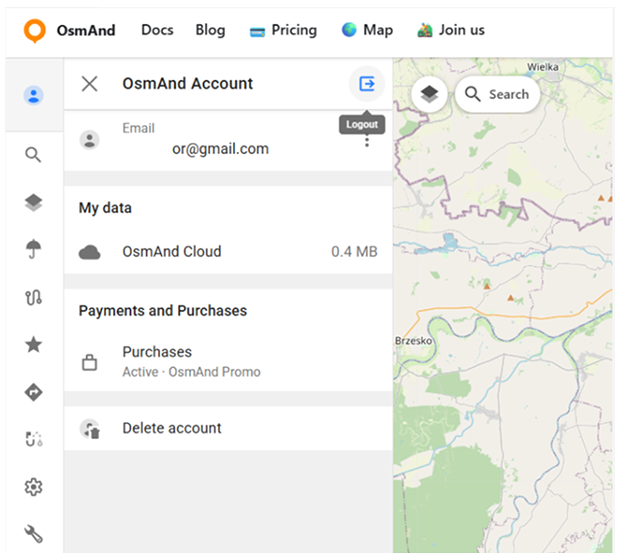Open navigation directions sidebar icon

coord(33,392)
